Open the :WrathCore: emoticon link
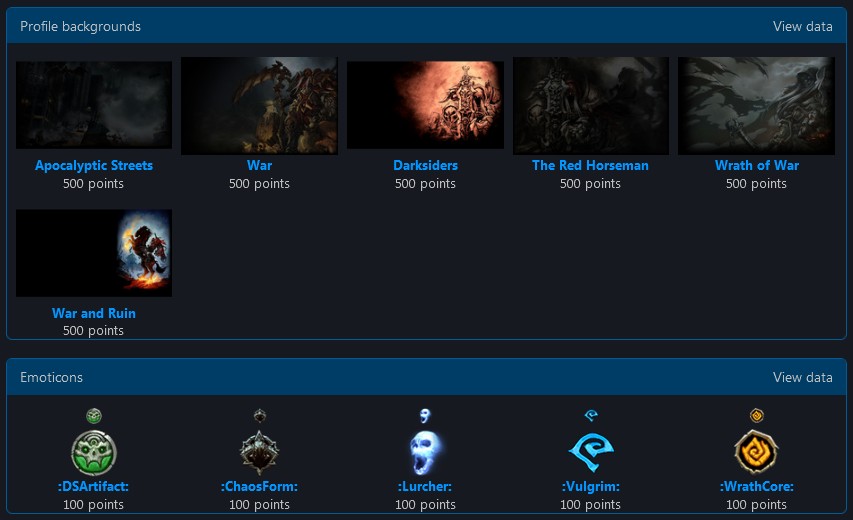 point(757,486)
